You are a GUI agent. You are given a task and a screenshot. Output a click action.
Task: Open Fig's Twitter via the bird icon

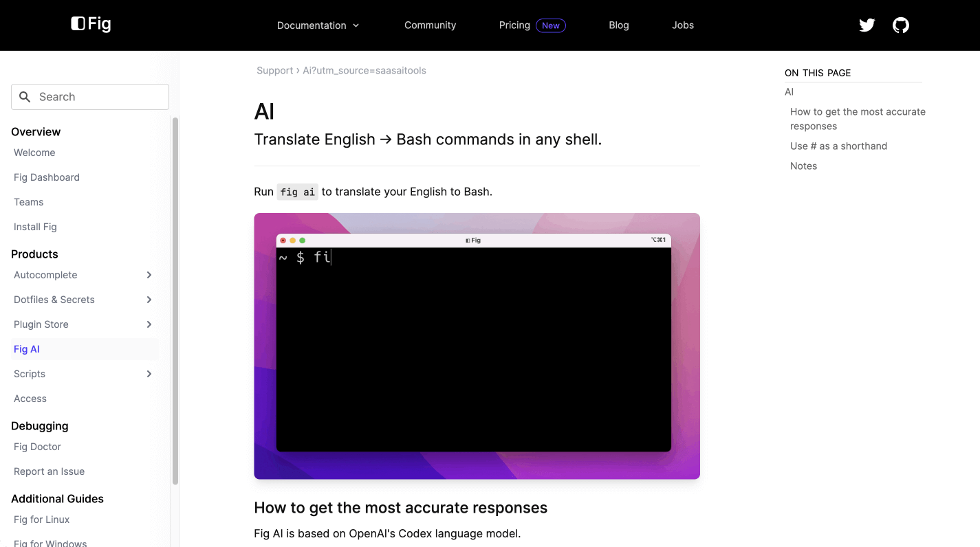click(866, 25)
